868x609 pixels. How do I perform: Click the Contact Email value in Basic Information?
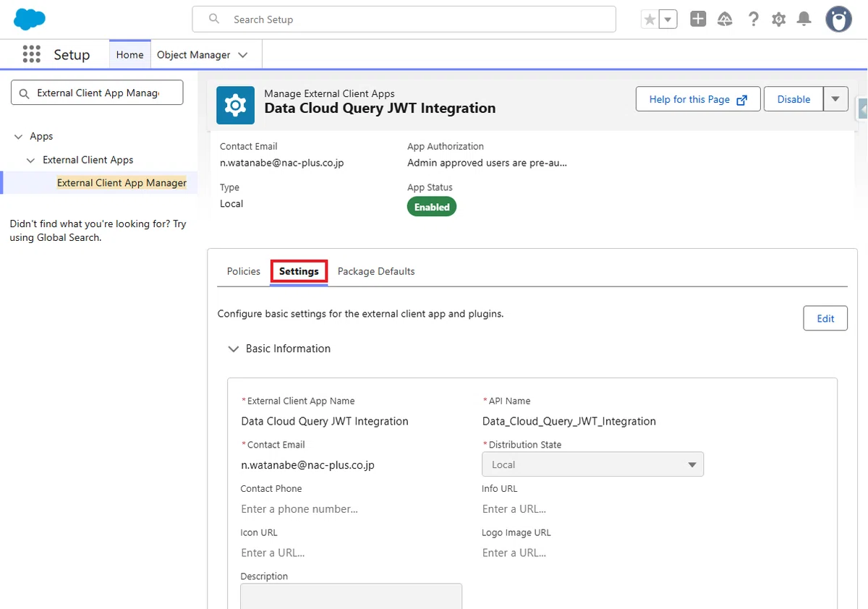(307, 465)
